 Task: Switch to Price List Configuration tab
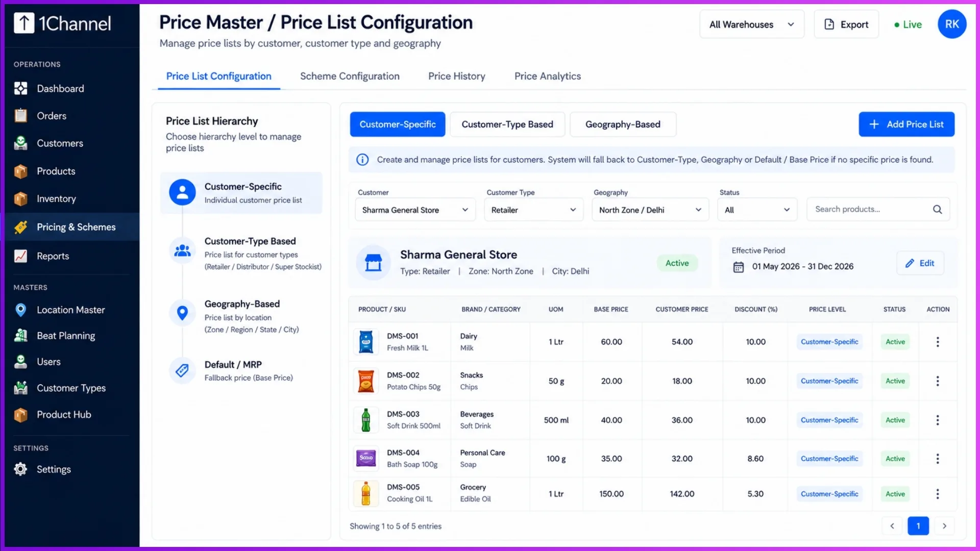tap(219, 76)
